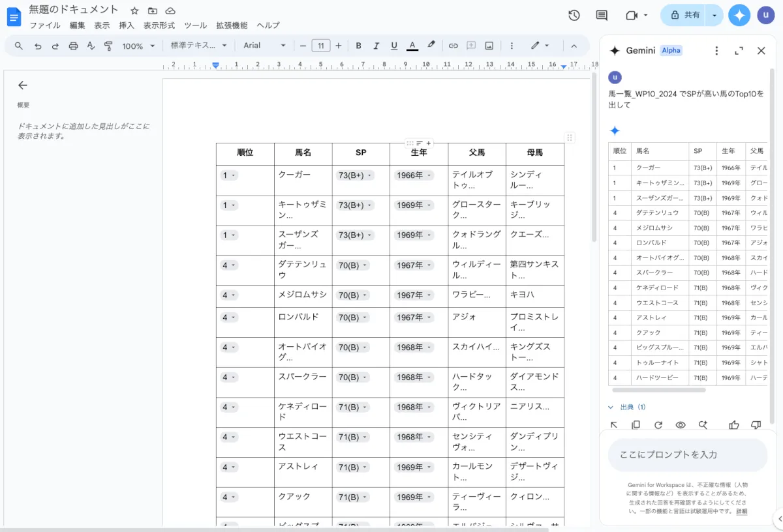
Task: Collapse the 出典 (1) sources section
Action: coord(626,407)
